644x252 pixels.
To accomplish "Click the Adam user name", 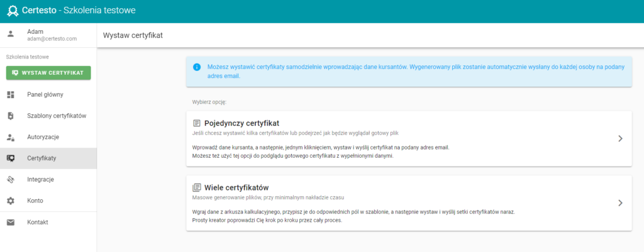I will [35, 31].
